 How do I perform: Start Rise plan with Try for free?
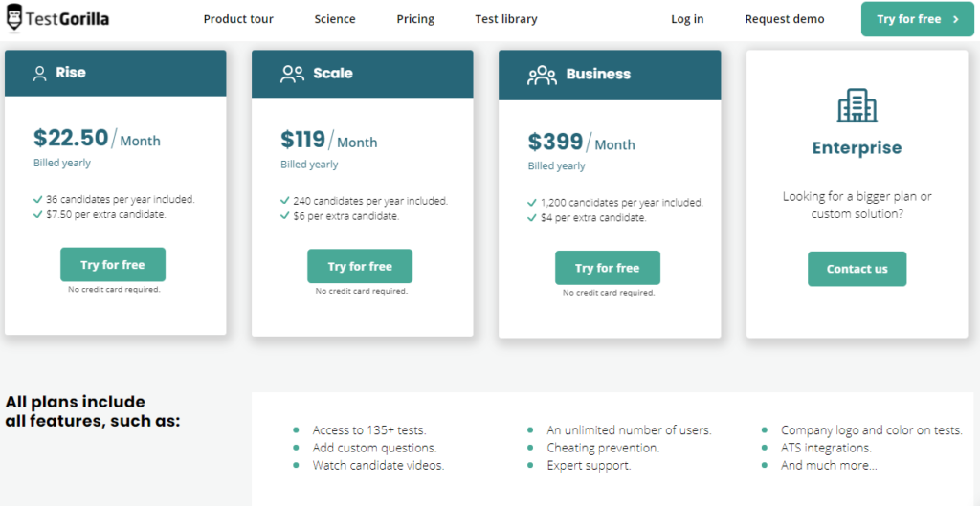pos(113,265)
